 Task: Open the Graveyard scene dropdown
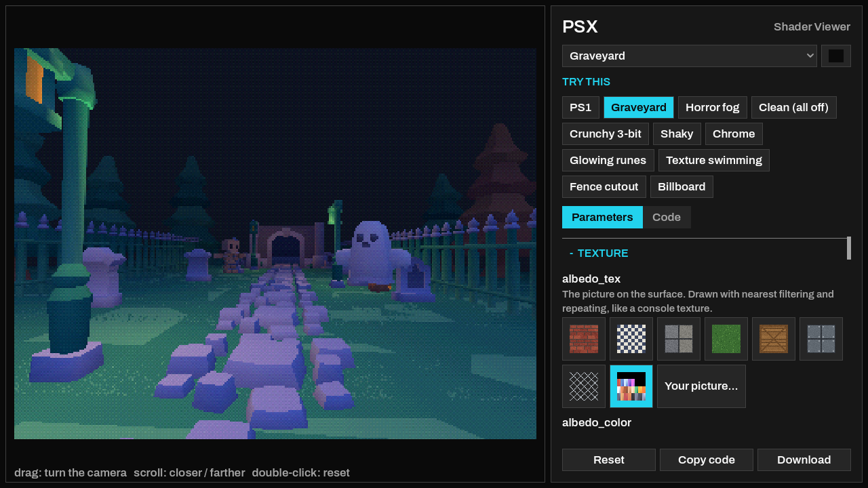tap(690, 56)
